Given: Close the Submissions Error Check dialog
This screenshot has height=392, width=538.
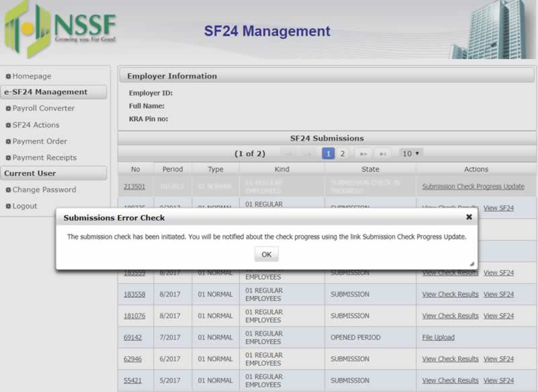Looking at the screenshot, I should (467, 217).
